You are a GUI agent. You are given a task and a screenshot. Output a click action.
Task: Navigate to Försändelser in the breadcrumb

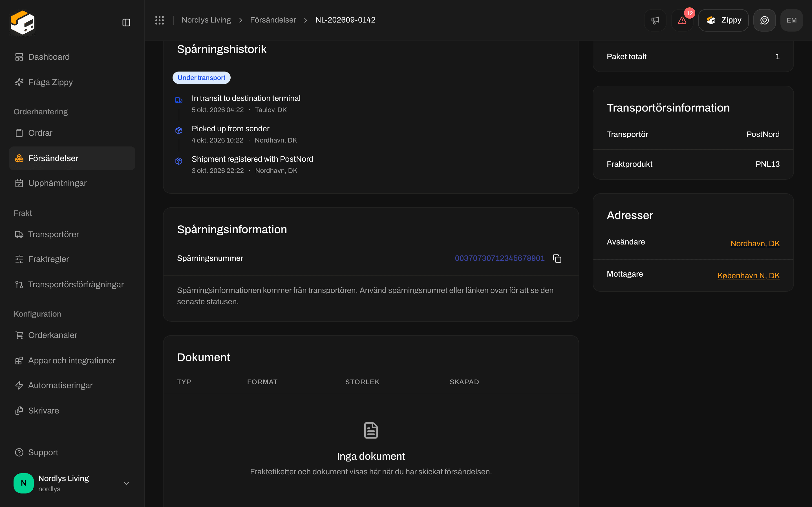pos(273,20)
